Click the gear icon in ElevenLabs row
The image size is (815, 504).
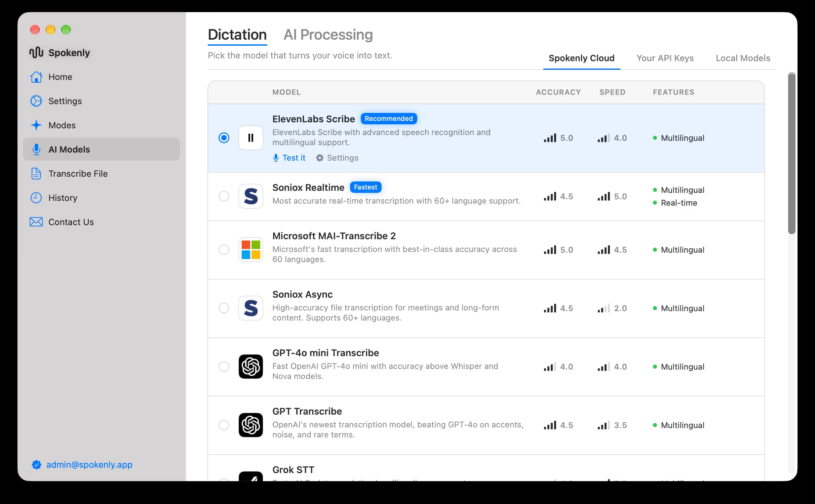pos(319,158)
